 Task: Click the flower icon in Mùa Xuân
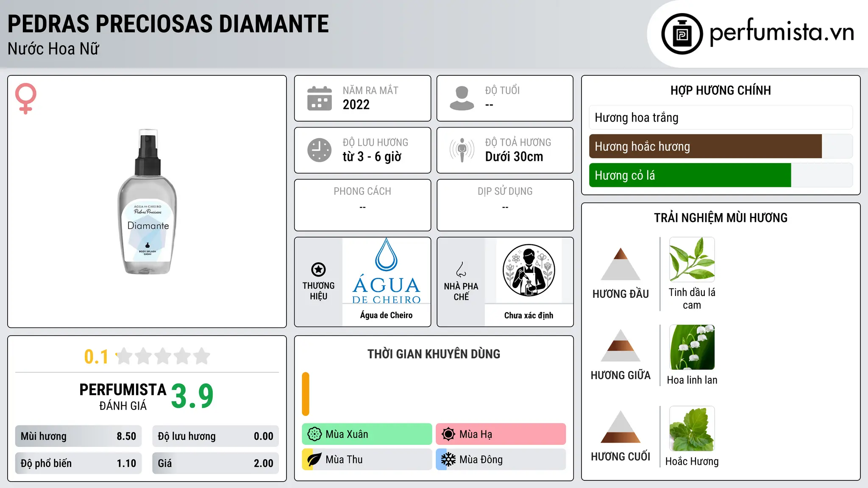[314, 434]
